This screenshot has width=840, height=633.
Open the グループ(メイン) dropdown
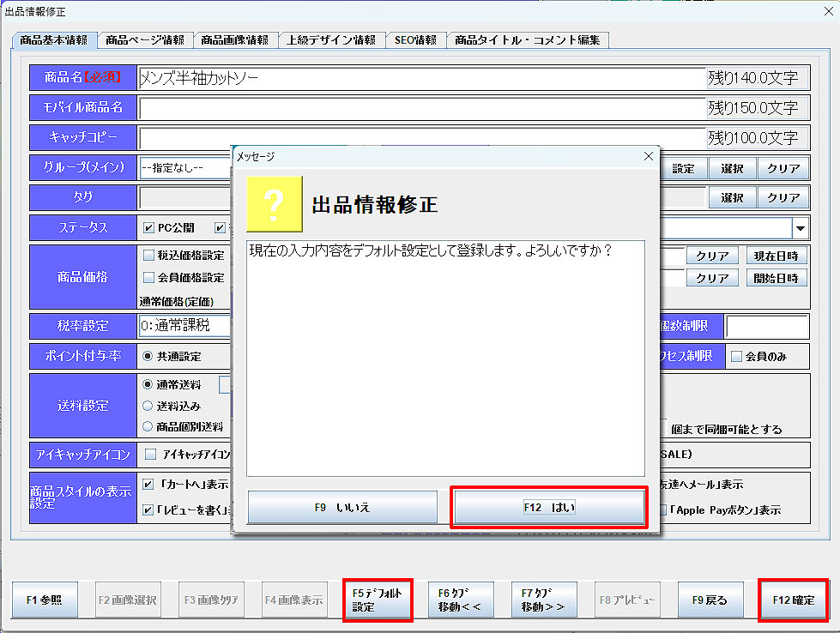(x=184, y=168)
